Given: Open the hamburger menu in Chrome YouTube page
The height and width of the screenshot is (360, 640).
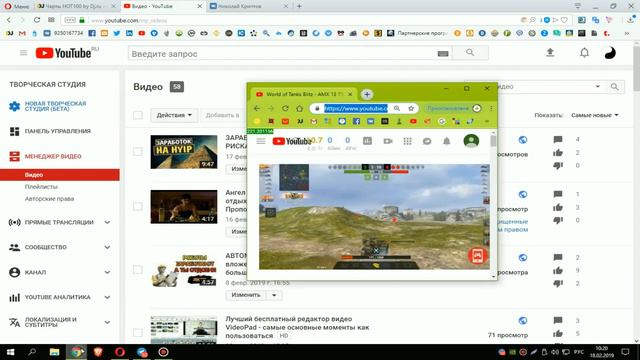Looking at the screenshot, I should [261, 141].
